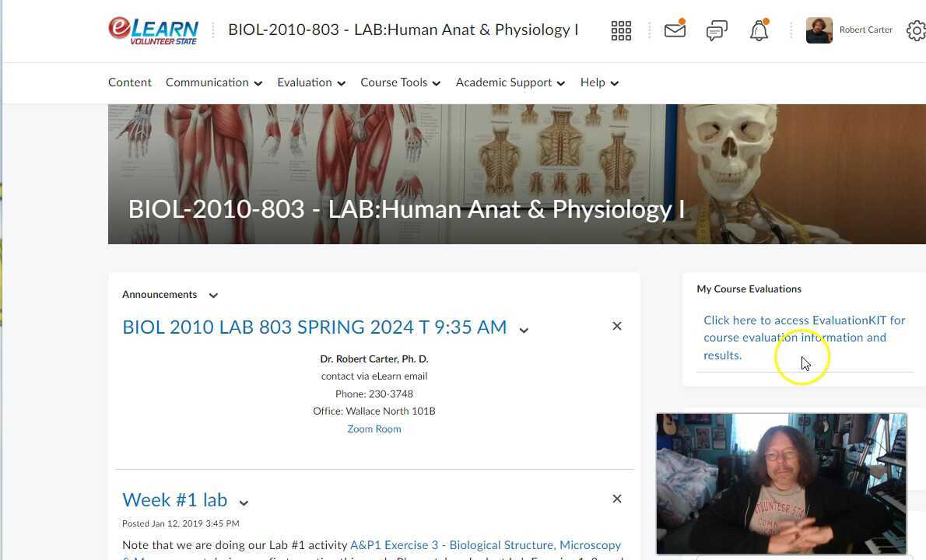Open the course selector waffle grid icon
The image size is (926, 560).
pyautogui.click(x=621, y=30)
